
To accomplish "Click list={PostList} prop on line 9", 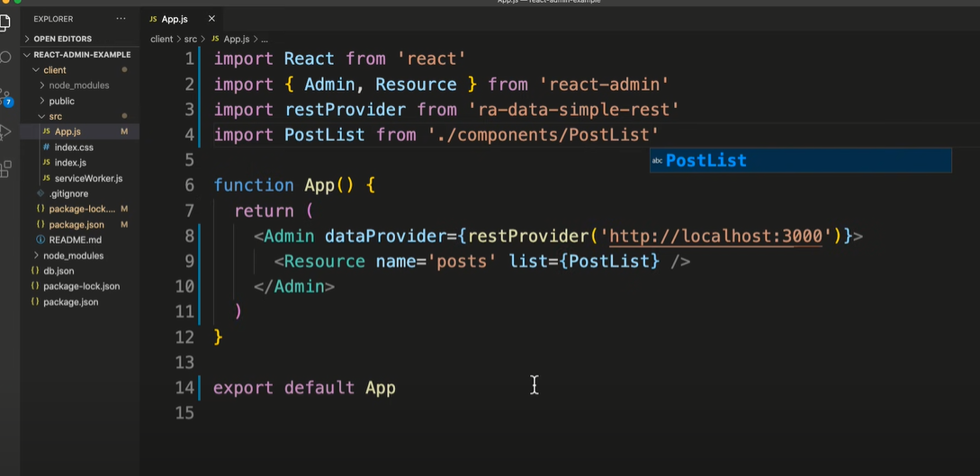I will [584, 261].
